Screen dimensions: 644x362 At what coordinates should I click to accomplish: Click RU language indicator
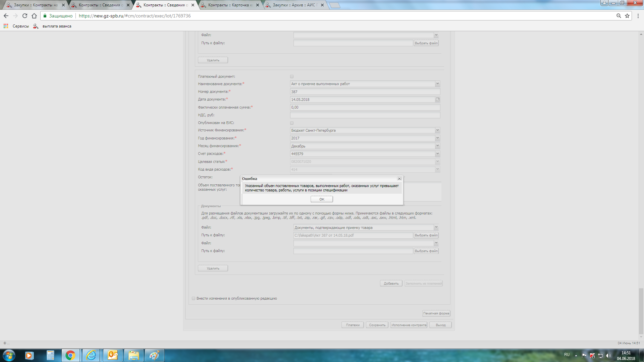pos(567,355)
